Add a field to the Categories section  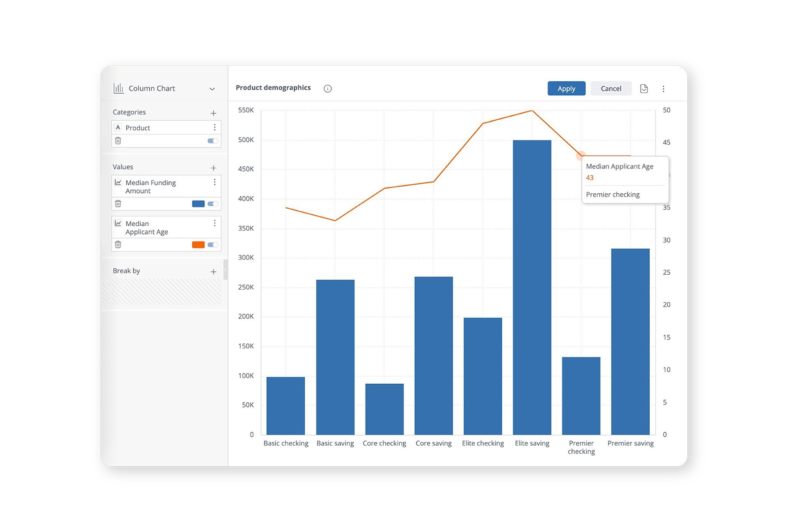213,112
